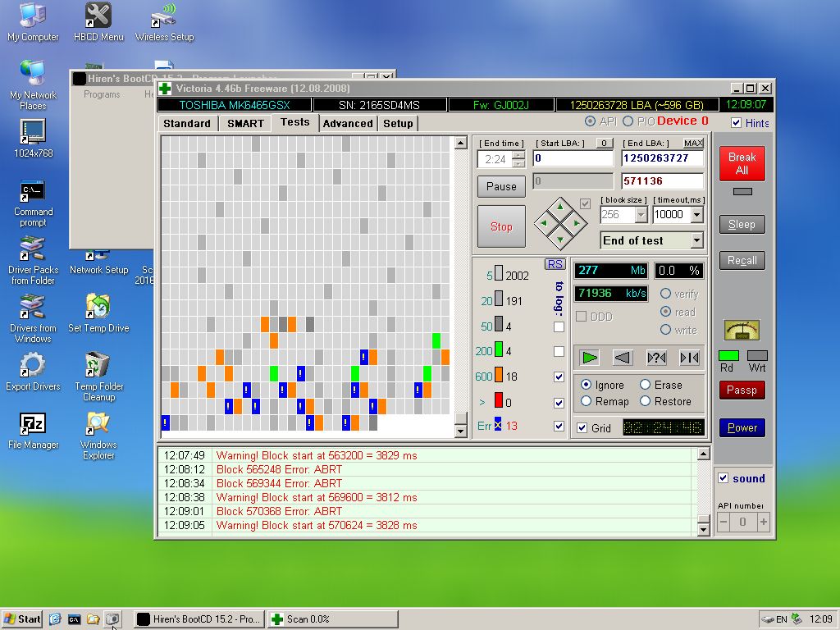Open My Computer desktop icon
The image size is (840, 630).
point(33,22)
